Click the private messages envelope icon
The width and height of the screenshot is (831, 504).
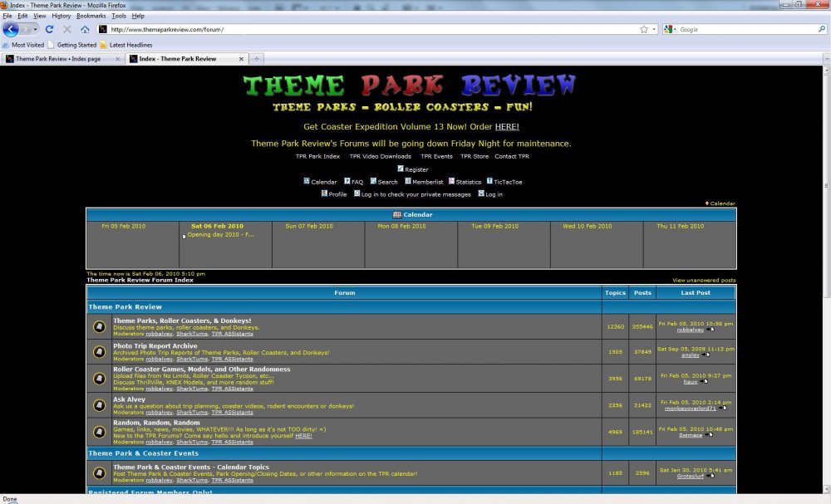click(357, 193)
